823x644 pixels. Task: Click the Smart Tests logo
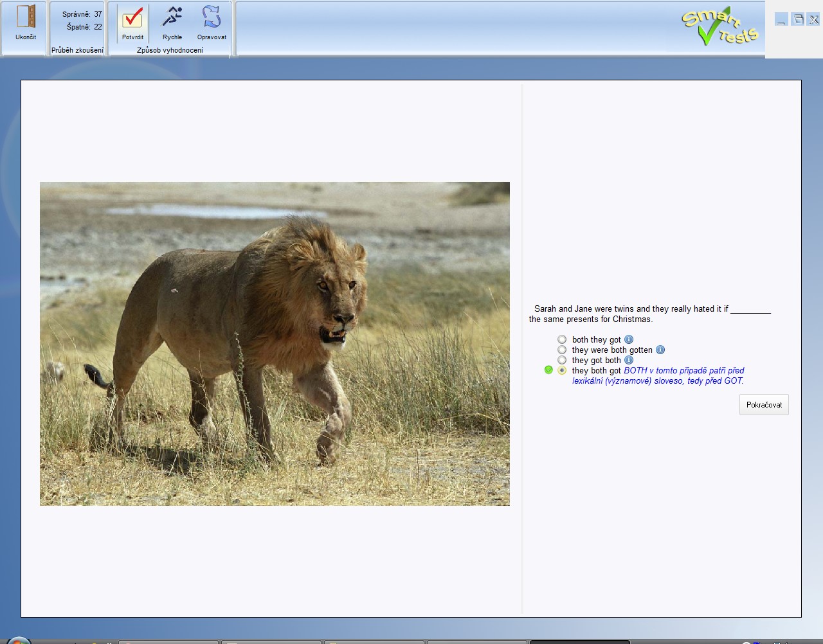(719, 27)
